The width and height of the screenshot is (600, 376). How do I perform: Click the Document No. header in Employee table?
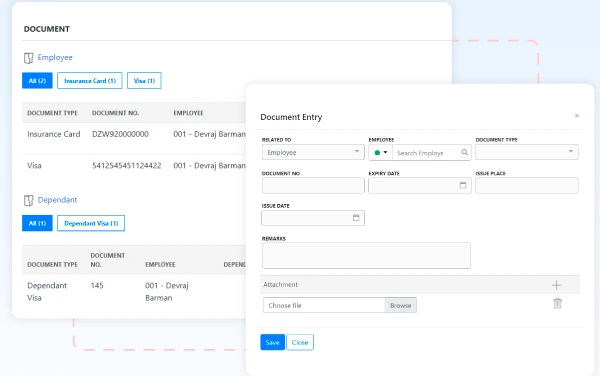[115, 113]
